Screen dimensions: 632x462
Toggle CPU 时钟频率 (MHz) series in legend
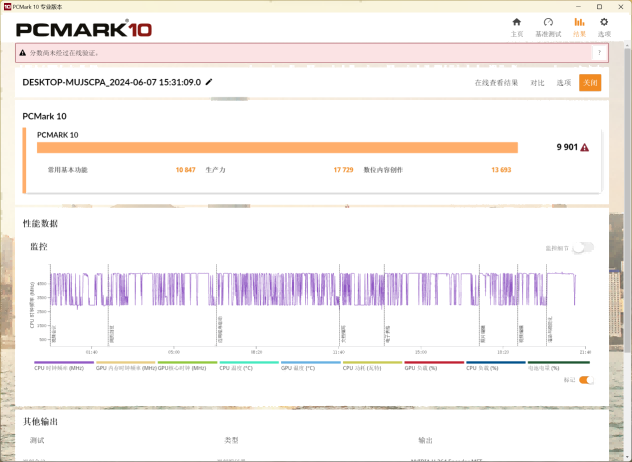[x=64, y=366]
